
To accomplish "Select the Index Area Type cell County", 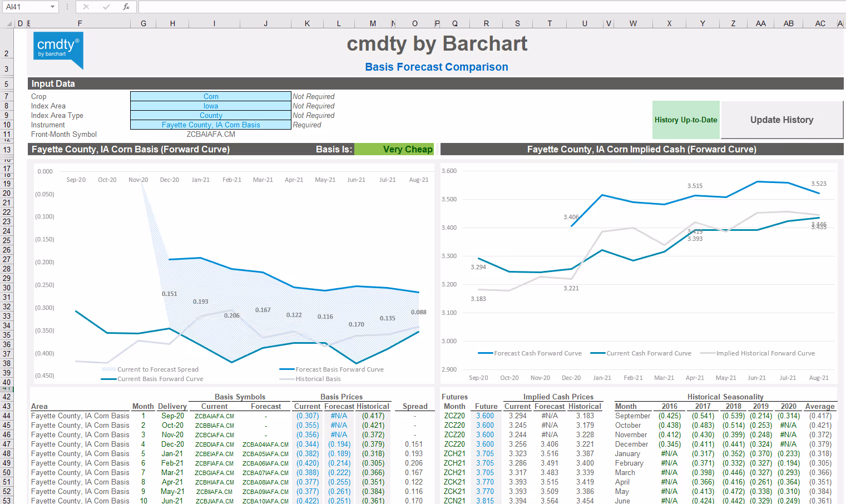I will click(211, 115).
